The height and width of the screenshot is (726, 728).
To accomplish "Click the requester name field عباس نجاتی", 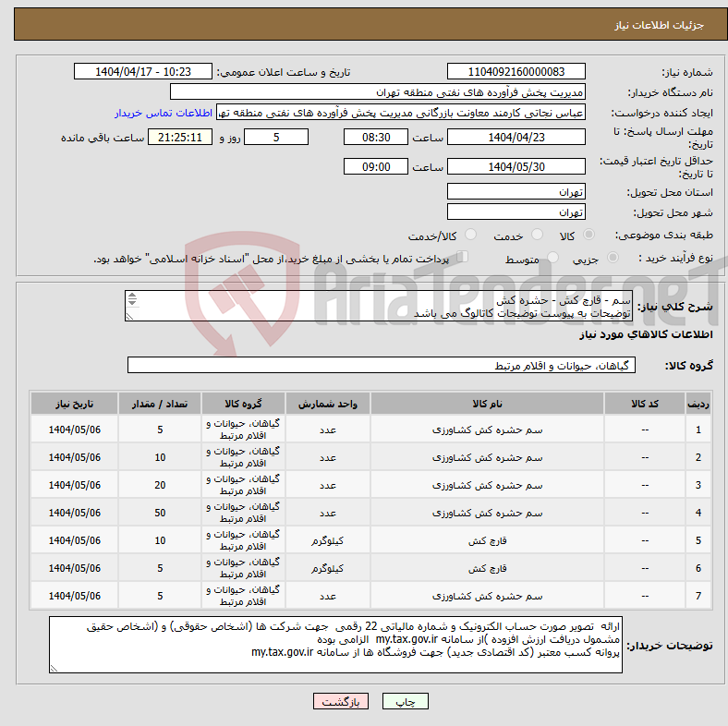I will (x=401, y=113).
